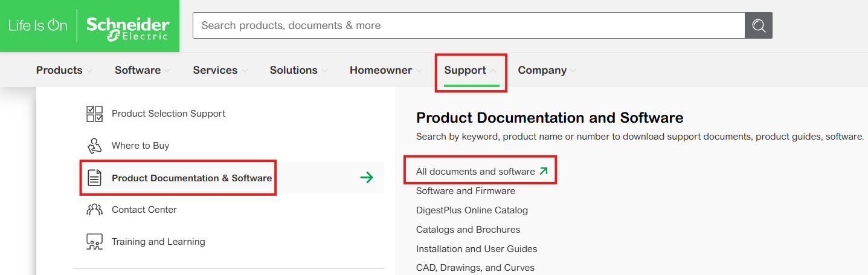
Task: Click the Contact Center people icon
Action: click(x=95, y=210)
